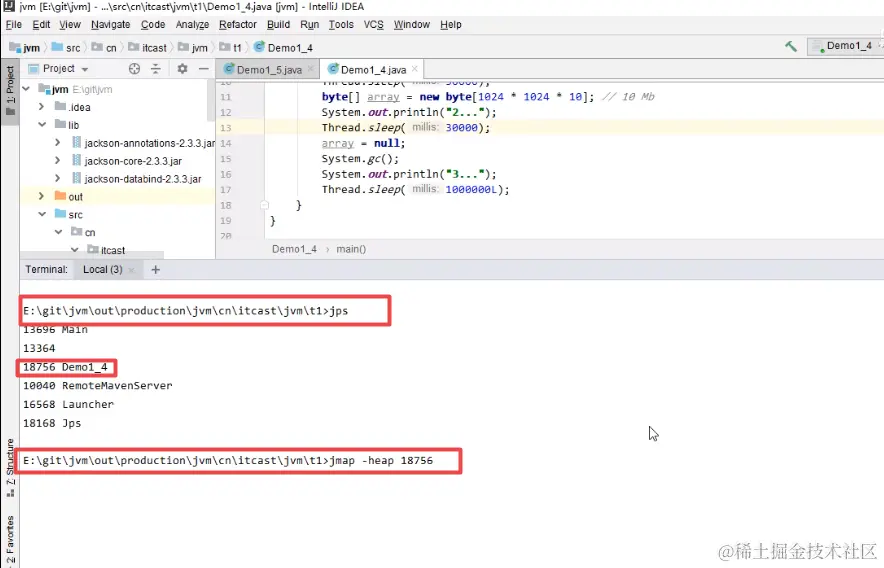Expand the .idea folder
Viewport: 884px width, 568px height.
[x=41, y=107]
